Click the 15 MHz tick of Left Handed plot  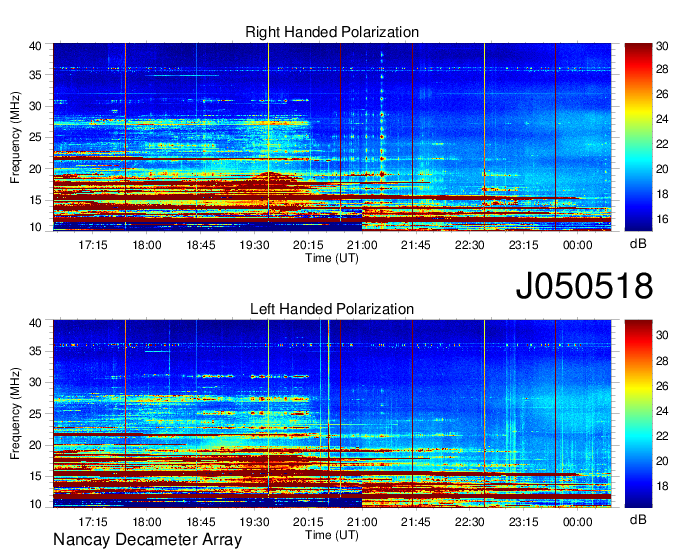pos(35,476)
